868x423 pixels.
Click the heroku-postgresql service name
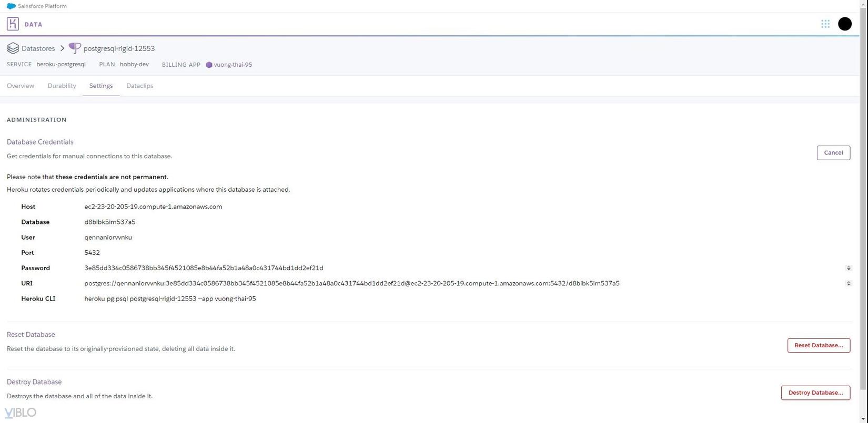(61, 64)
